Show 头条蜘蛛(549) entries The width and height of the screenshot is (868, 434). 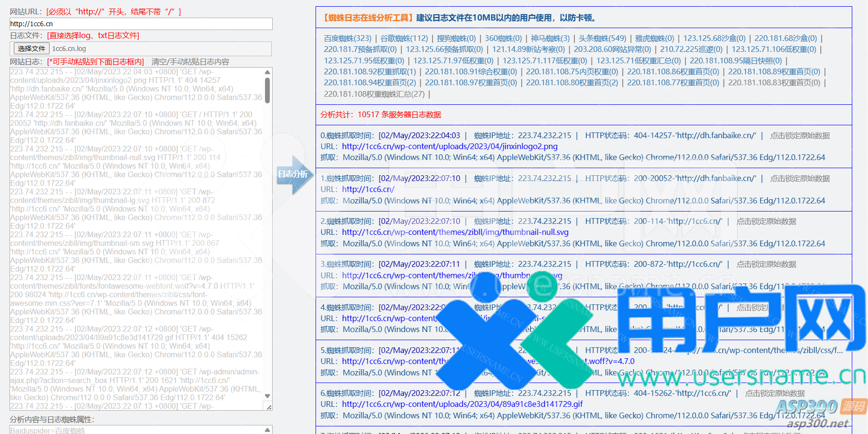click(602, 38)
